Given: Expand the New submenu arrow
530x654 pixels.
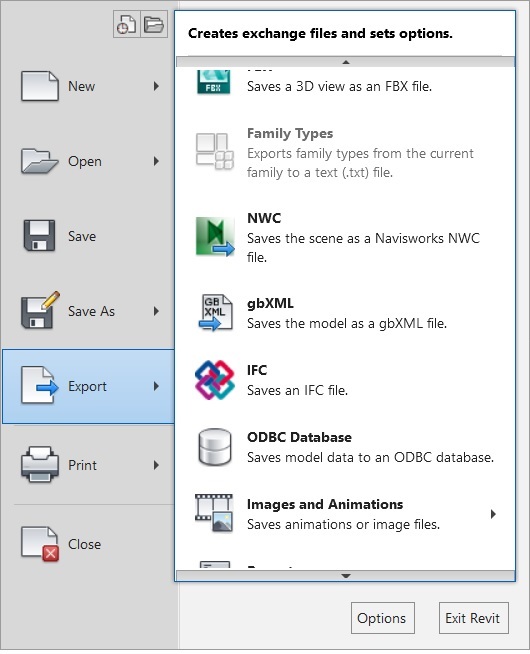Looking at the screenshot, I should coord(156,86).
